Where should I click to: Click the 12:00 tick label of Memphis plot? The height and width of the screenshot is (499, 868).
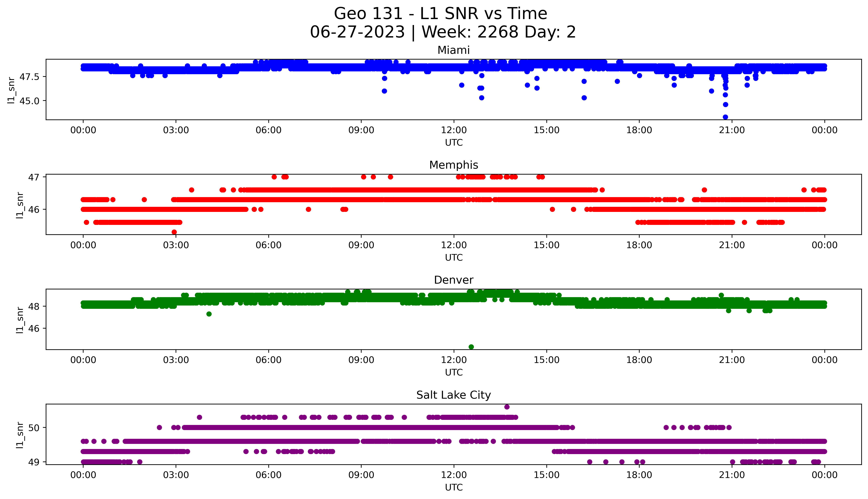(454, 245)
